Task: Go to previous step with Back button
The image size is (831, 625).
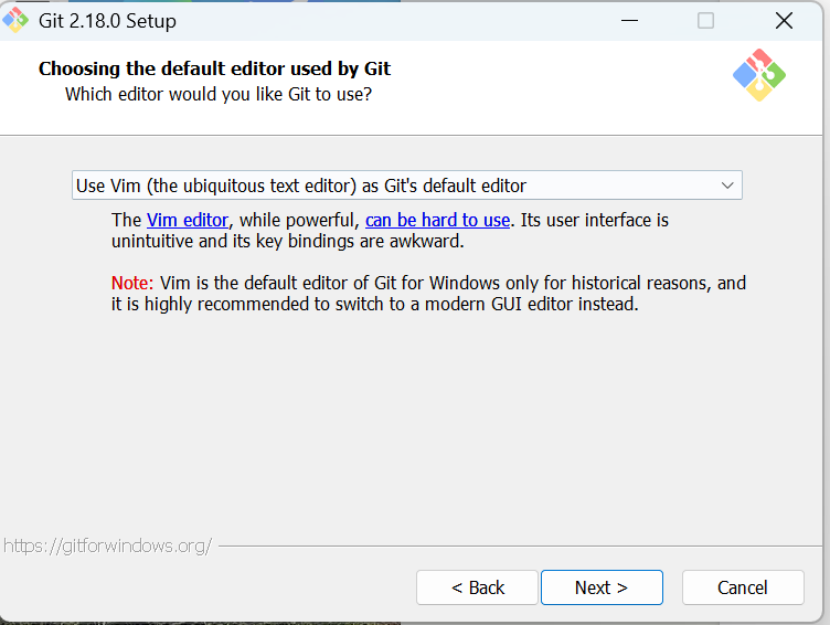Action: [477, 587]
